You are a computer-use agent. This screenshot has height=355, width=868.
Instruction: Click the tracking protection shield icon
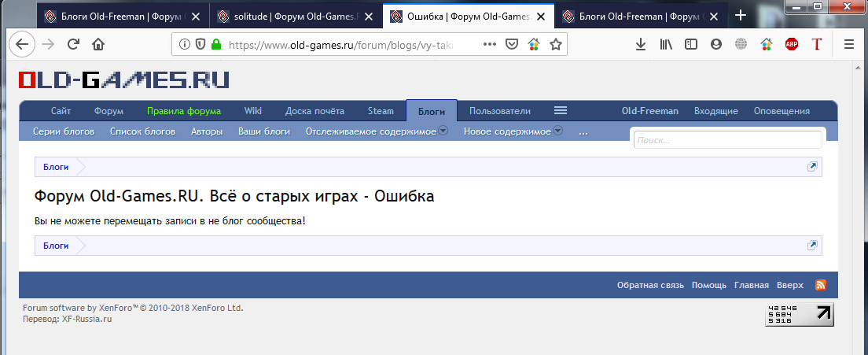(x=200, y=44)
